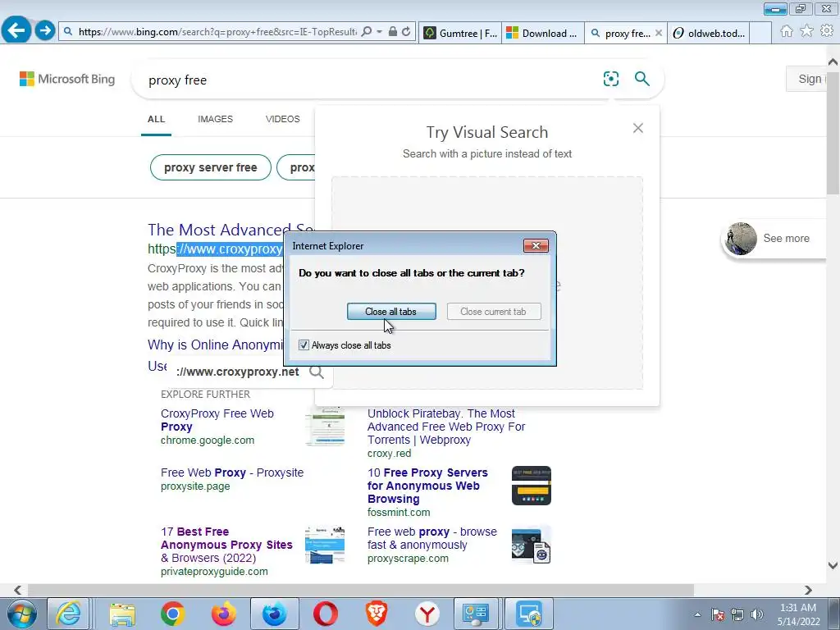Viewport: 840px width, 630px height.
Task: Select the ALL results tab
Action: [x=156, y=119]
